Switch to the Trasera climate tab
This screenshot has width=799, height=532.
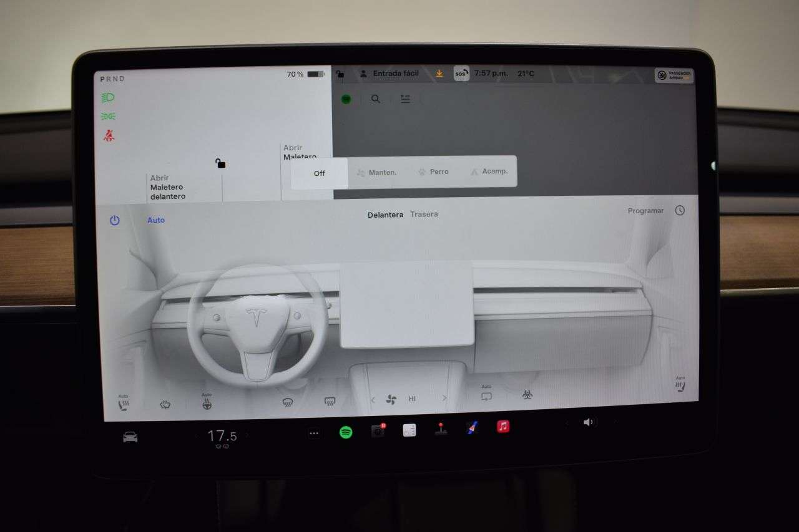click(424, 214)
